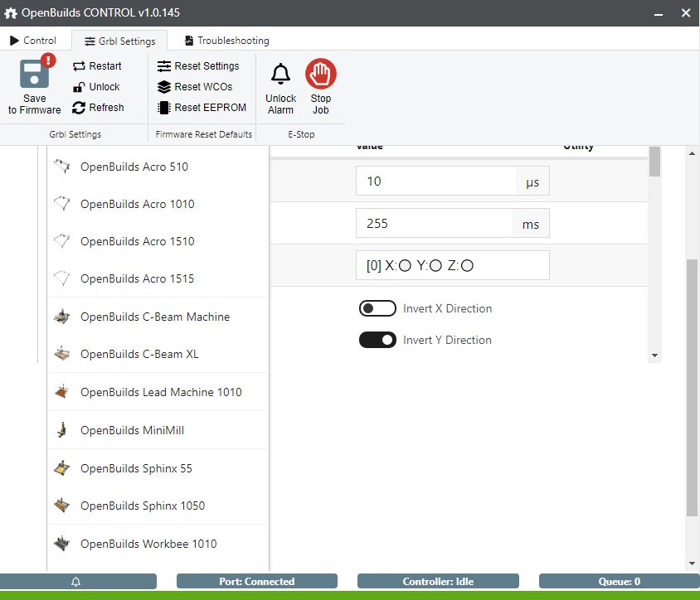Pick the OpenBuilds MiniMill profile

pos(158,430)
